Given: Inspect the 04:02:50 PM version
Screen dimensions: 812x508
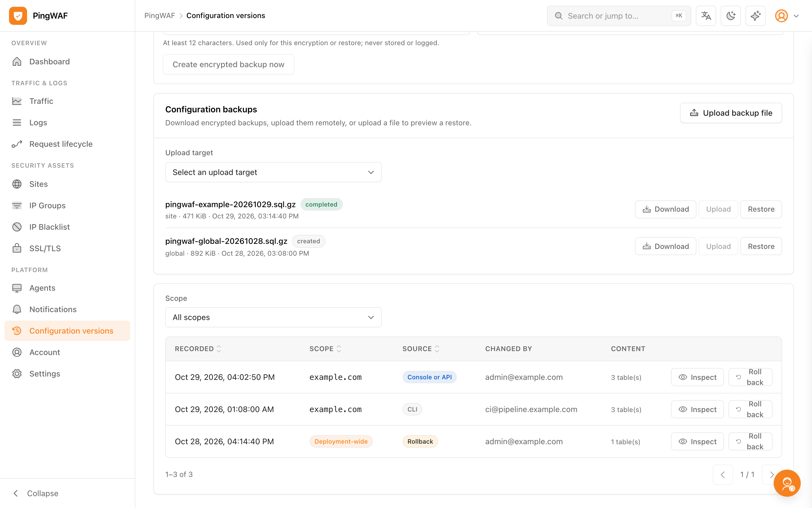Looking at the screenshot, I should tap(697, 377).
